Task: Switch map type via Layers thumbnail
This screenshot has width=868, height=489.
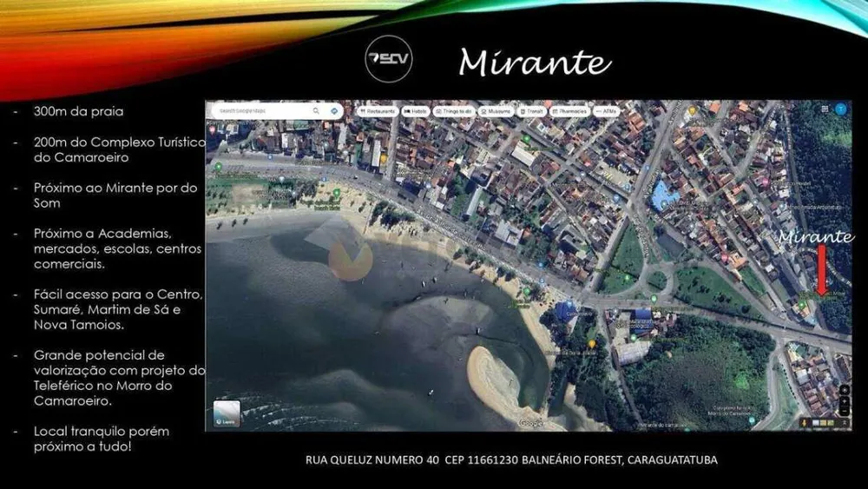Action: tap(227, 413)
